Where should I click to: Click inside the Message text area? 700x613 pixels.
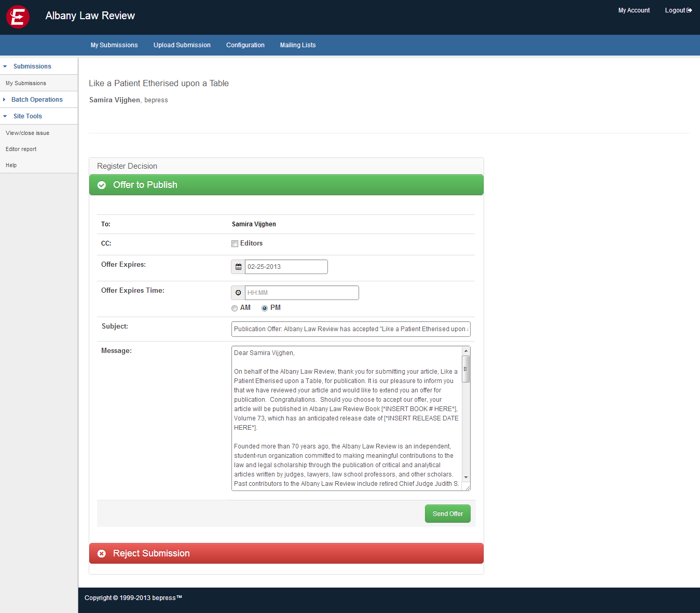coord(347,418)
